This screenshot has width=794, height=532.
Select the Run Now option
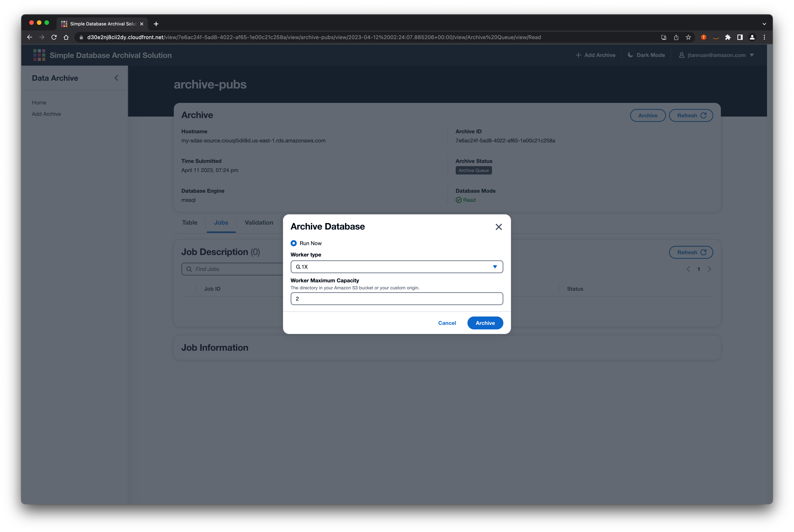293,243
